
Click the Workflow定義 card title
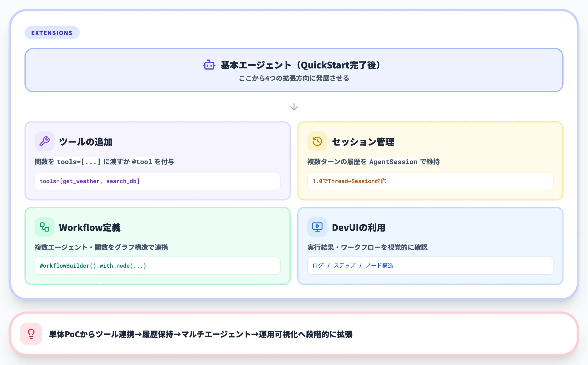tap(90, 228)
